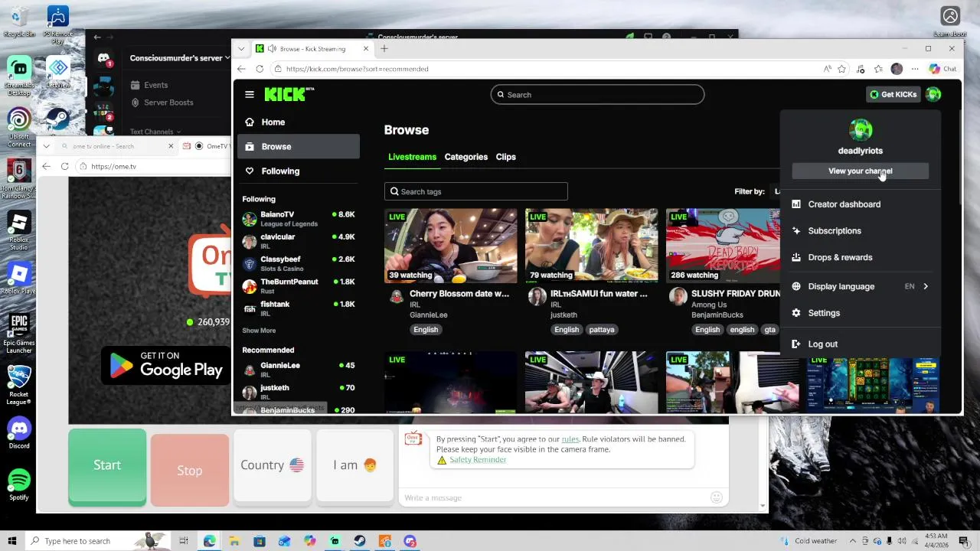
Task: Open emoji picker in OmeTV message box
Action: pos(717,497)
